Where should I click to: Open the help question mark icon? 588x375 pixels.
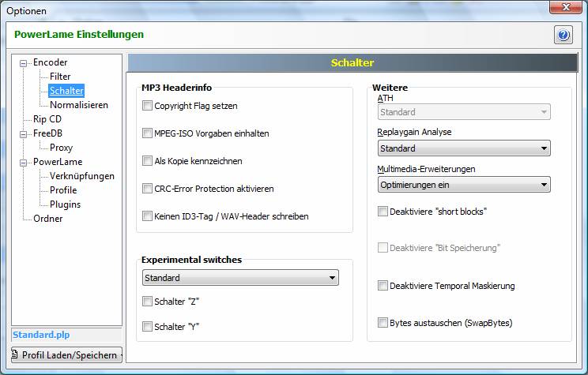[563, 35]
